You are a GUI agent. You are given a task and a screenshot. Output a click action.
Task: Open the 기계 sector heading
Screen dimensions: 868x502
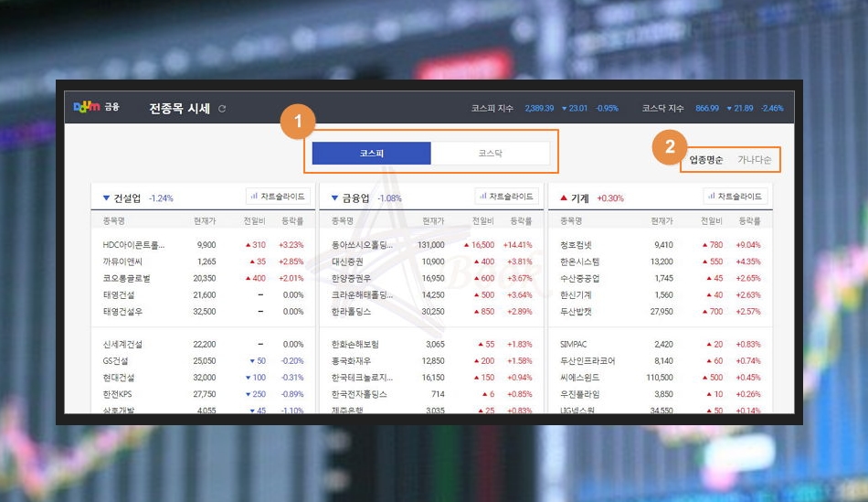coord(579,198)
